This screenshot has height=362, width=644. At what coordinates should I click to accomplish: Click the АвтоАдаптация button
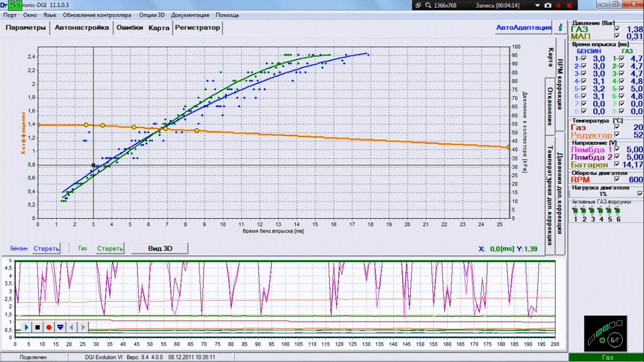click(524, 27)
